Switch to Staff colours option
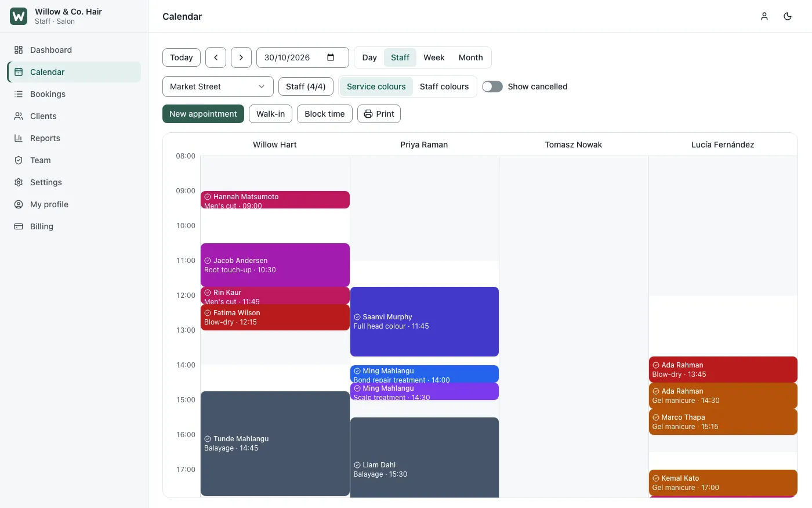Screen dimensions: 812x508 pos(444,87)
